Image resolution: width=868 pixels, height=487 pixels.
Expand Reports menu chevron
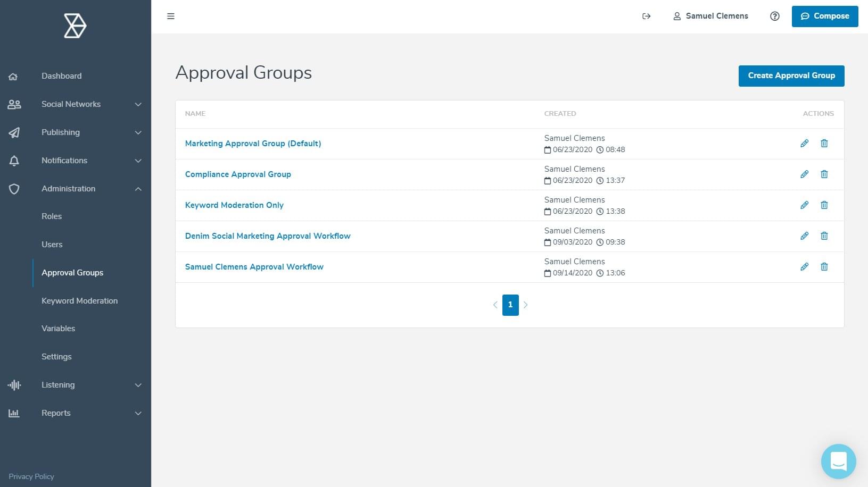tap(138, 413)
